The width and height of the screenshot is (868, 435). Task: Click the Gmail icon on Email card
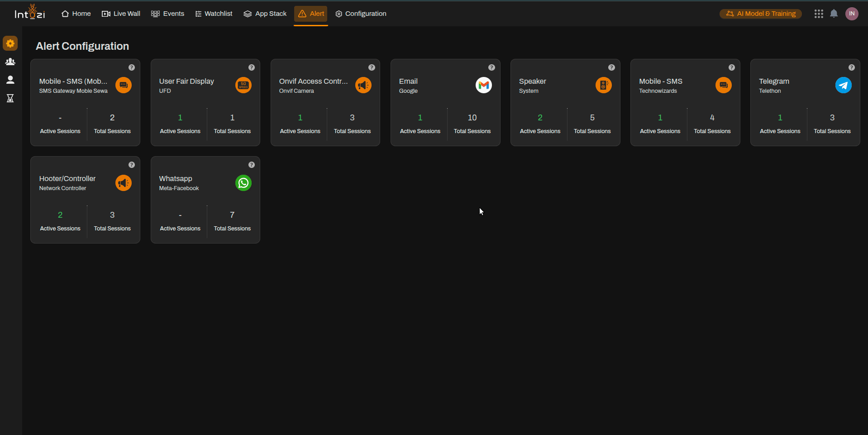pyautogui.click(x=483, y=85)
